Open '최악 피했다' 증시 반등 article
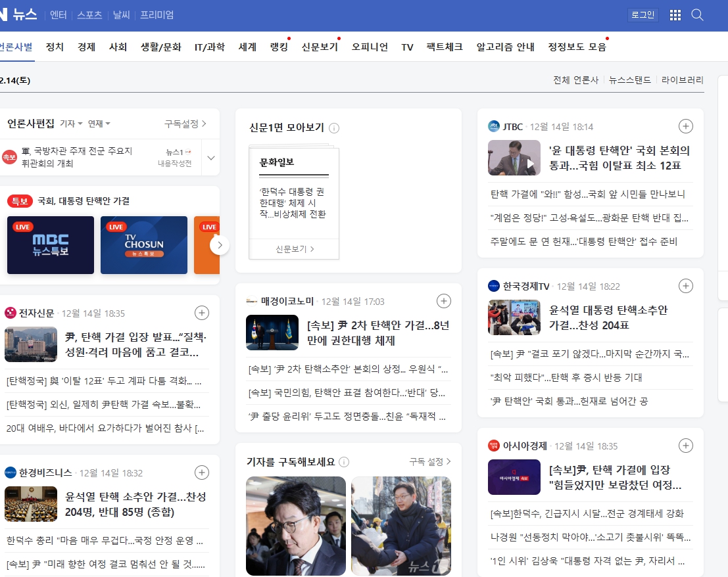The width and height of the screenshot is (728, 577). click(x=566, y=377)
